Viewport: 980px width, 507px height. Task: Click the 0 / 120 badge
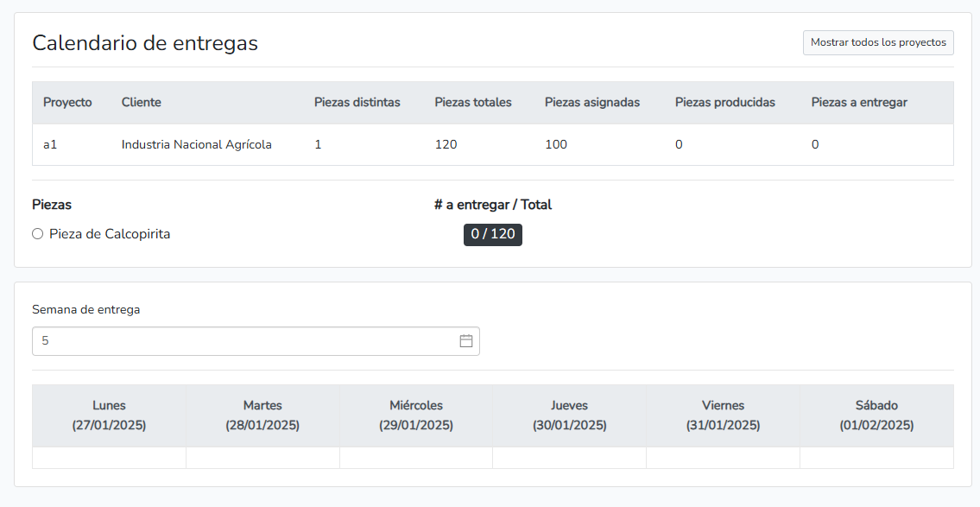coord(492,234)
